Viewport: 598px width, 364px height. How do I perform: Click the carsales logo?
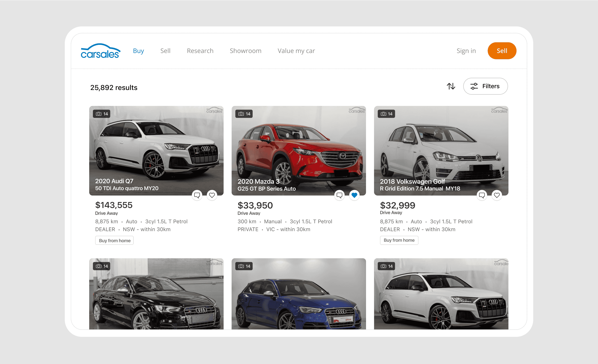tap(101, 51)
